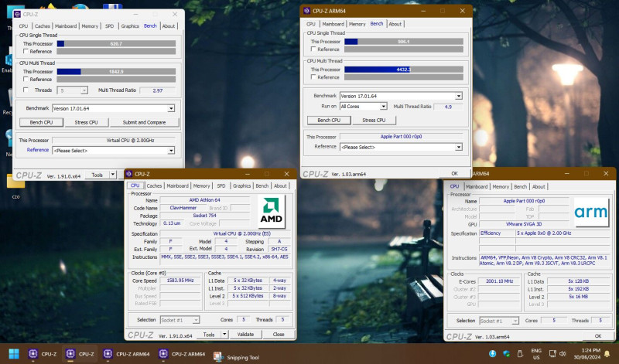This screenshot has width=619, height=364.
Task: Switch to Caches tab in x64 Bench window
Action: click(43, 26)
